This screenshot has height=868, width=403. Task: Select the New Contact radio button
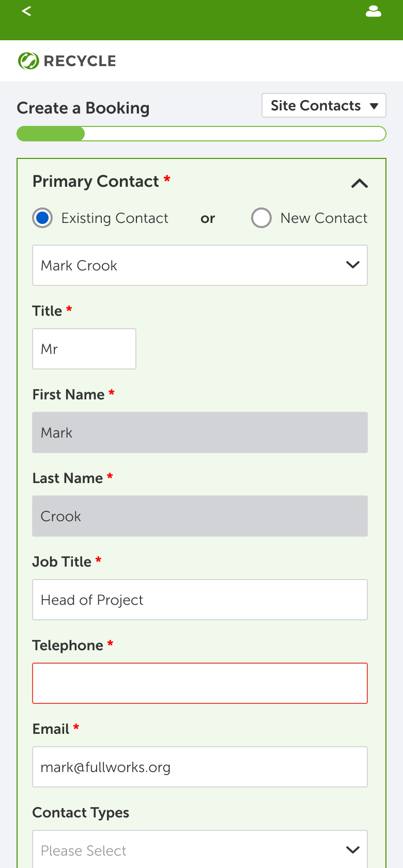point(261,218)
